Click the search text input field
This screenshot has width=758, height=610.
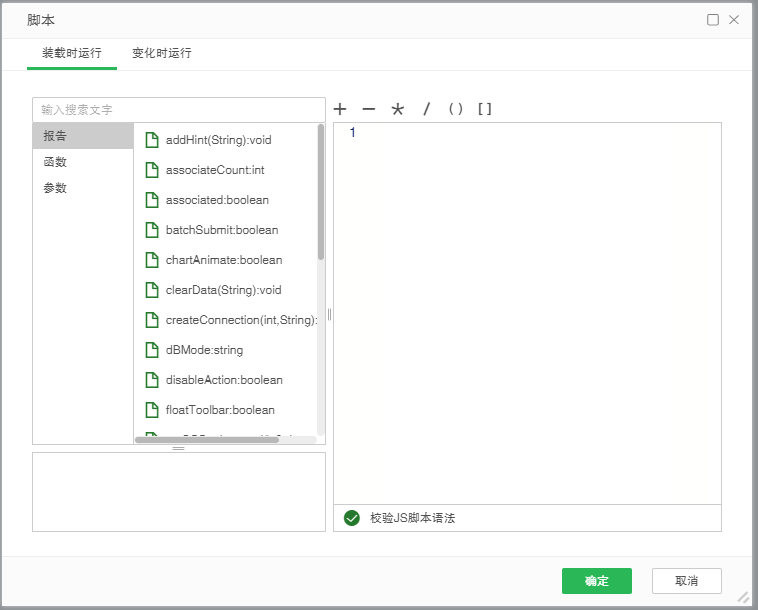(178, 109)
